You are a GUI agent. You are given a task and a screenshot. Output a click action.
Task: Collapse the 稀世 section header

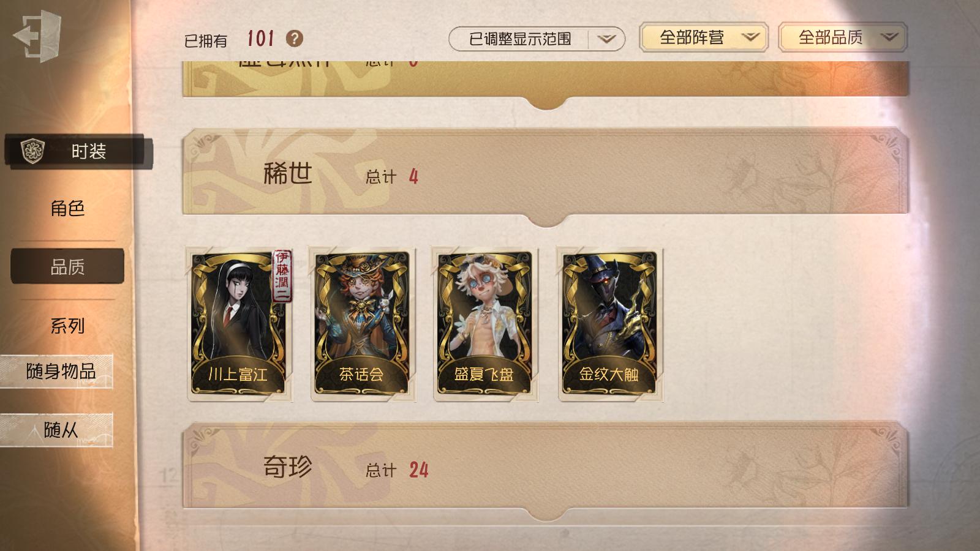(545, 174)
